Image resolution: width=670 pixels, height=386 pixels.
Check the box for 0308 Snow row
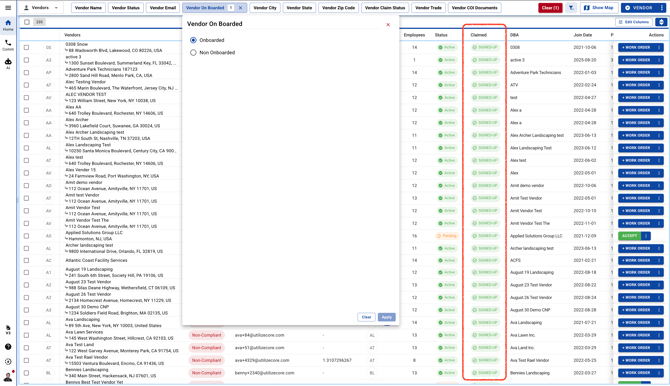click(26, 47)
